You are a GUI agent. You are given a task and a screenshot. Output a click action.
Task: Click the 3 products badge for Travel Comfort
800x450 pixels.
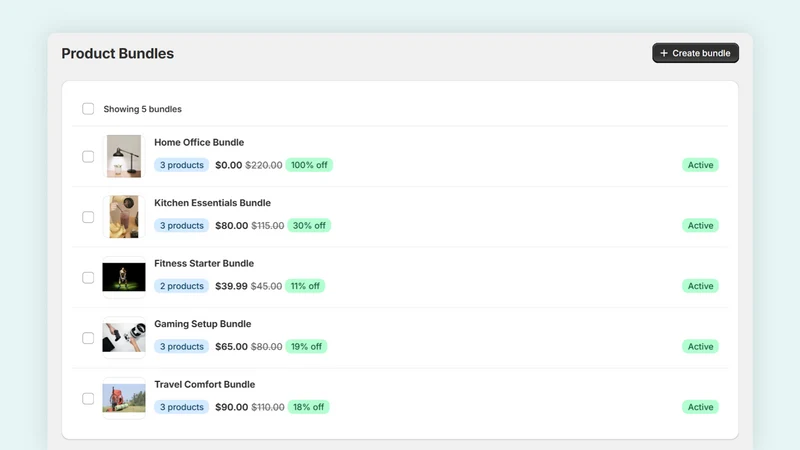182,407
